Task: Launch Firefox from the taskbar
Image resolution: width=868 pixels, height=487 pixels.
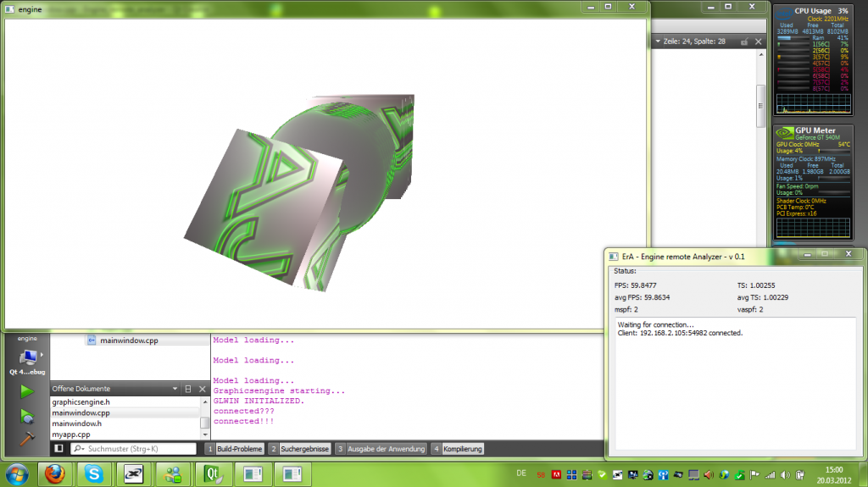Action: click(55, 474)
